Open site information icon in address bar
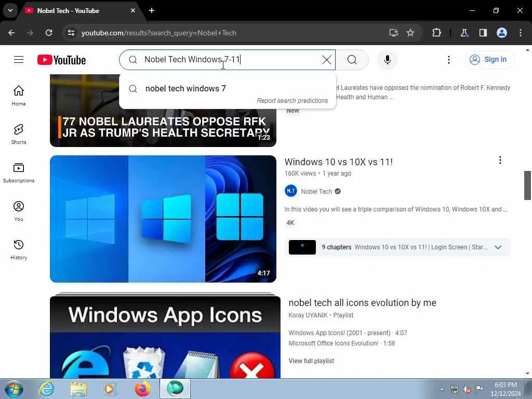 71,33
